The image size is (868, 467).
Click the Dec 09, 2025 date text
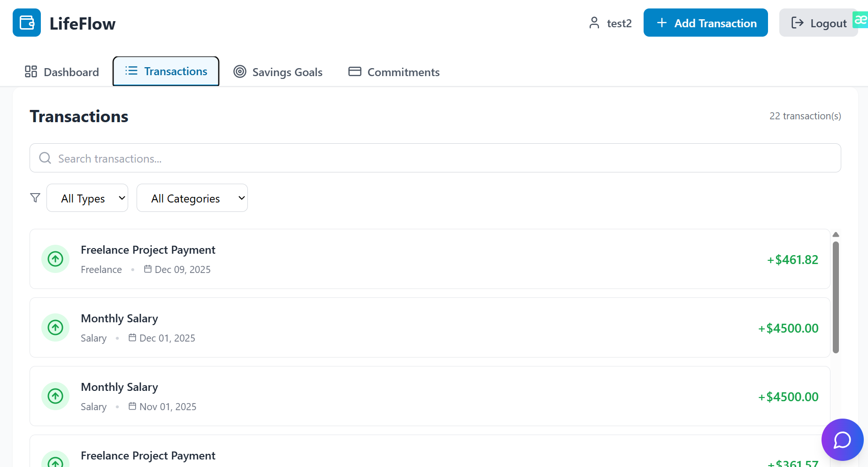tap(183, 269)
